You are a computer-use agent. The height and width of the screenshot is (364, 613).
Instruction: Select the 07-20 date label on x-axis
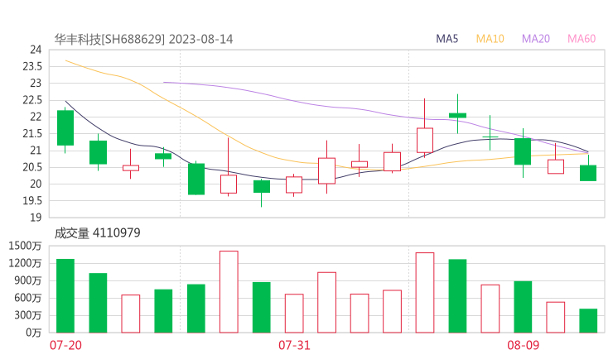coord(65,344)
